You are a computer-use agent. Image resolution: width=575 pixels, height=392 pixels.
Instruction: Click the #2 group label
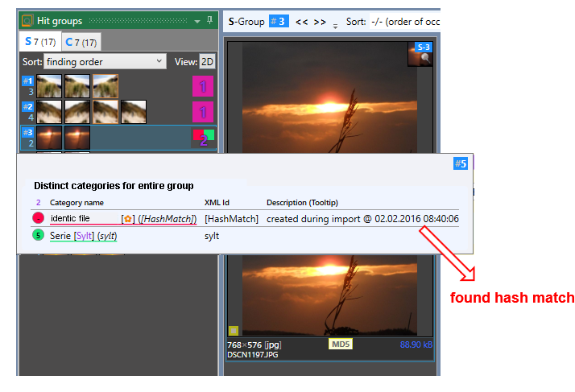click(x=28, y=106)
